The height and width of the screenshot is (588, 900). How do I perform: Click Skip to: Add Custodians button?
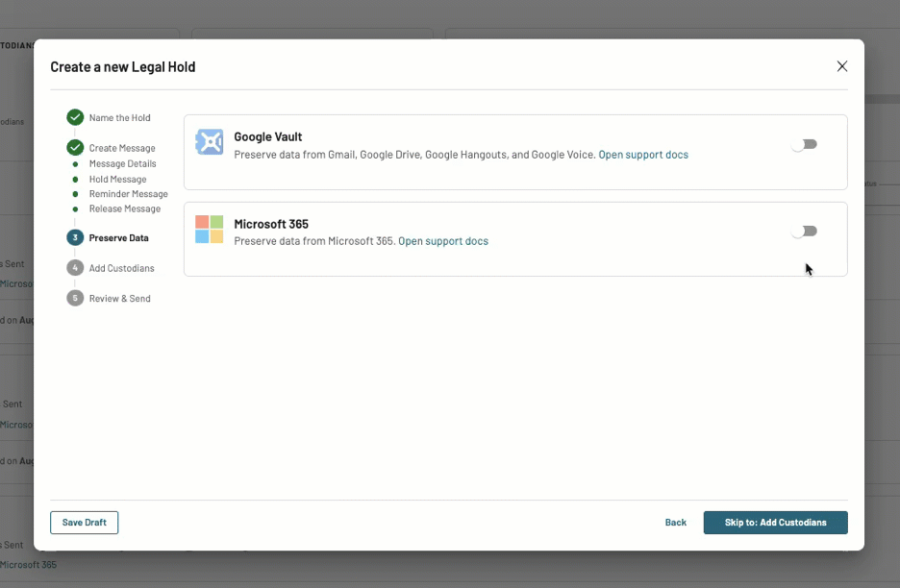point(775,523)
